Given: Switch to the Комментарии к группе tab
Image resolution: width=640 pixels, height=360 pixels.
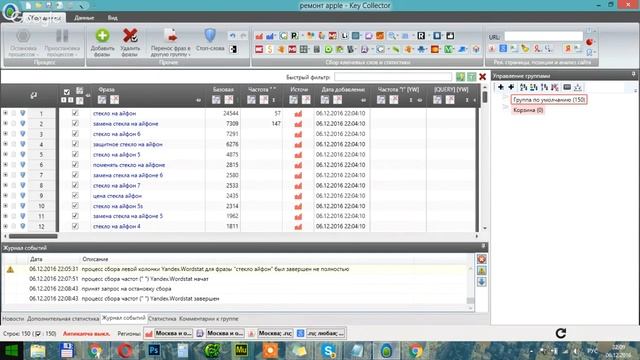Looking at the screenshot, I should click(x=209, y=319).
